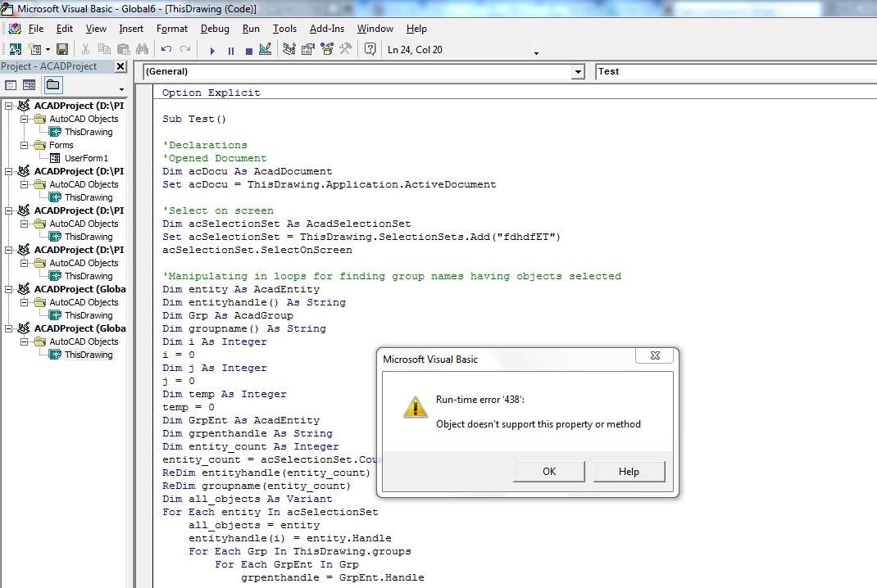Open the Object Browser icon
This screenshot has height=588, width=877.
click(x=327, y=49)
